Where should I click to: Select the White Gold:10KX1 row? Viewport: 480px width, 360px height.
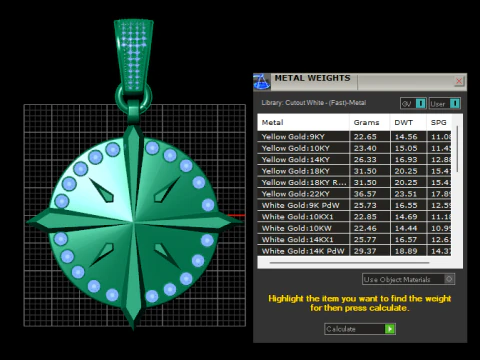(354, 217)
